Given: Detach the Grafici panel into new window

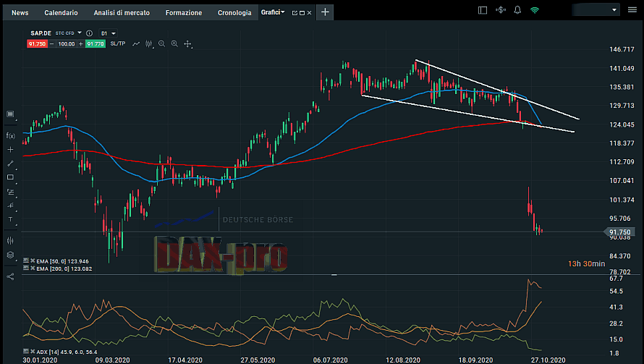Looking at the screenshot, I should point(295,13).
